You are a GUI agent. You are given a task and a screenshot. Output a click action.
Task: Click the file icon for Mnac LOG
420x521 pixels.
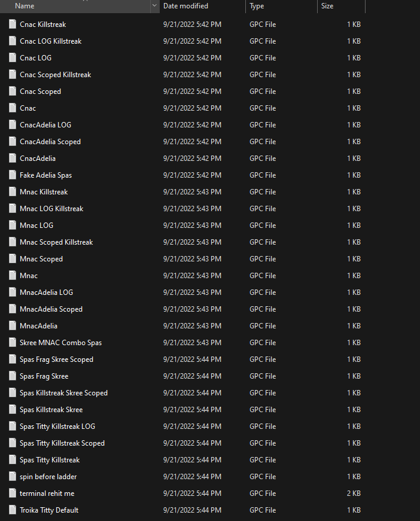(x=13, y=226)
